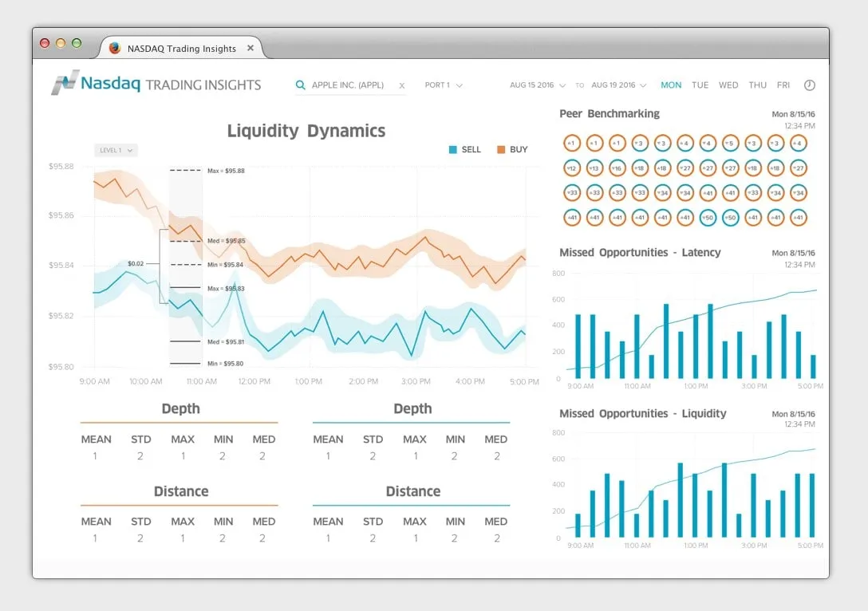868x611 pixels.
Task: Switch to the WED day tab
Action: click(x=728, y=85)
